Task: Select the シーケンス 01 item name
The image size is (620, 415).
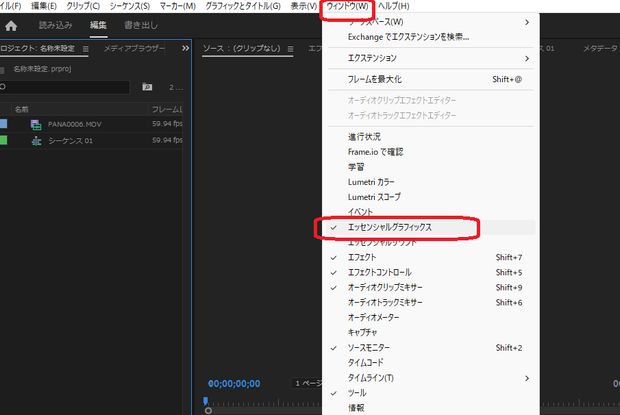Action: coord(70,141)
